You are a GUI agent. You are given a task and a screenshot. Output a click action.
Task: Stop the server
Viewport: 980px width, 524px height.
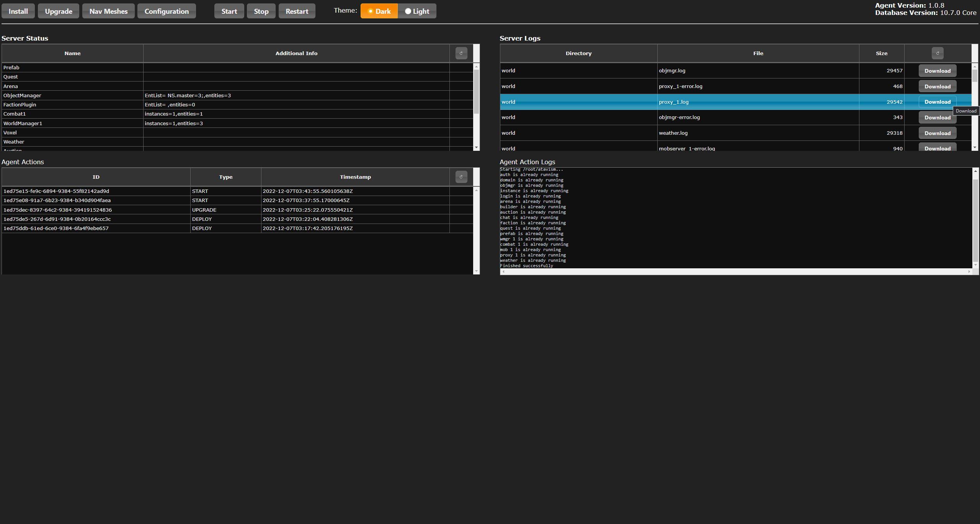261,11
